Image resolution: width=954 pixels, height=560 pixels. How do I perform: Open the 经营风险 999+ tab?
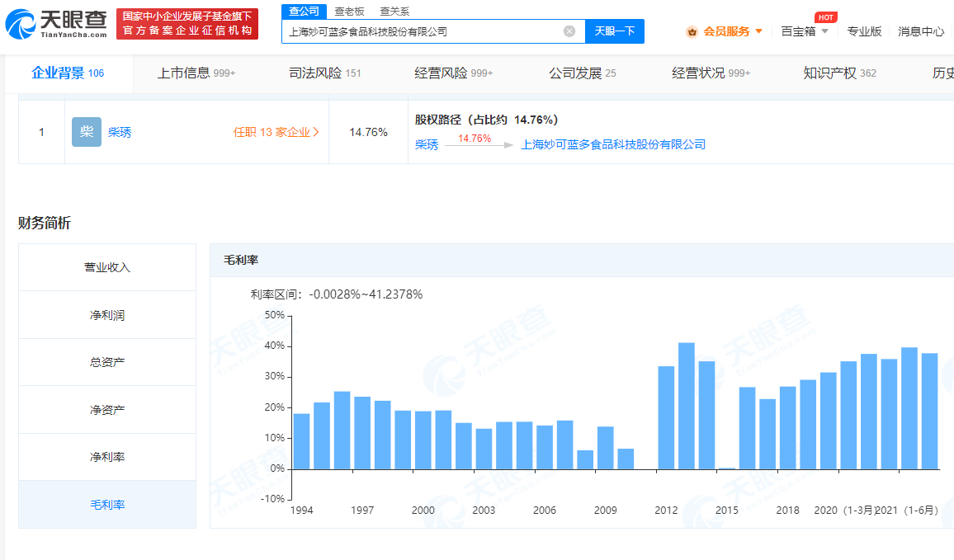point(453,73)
